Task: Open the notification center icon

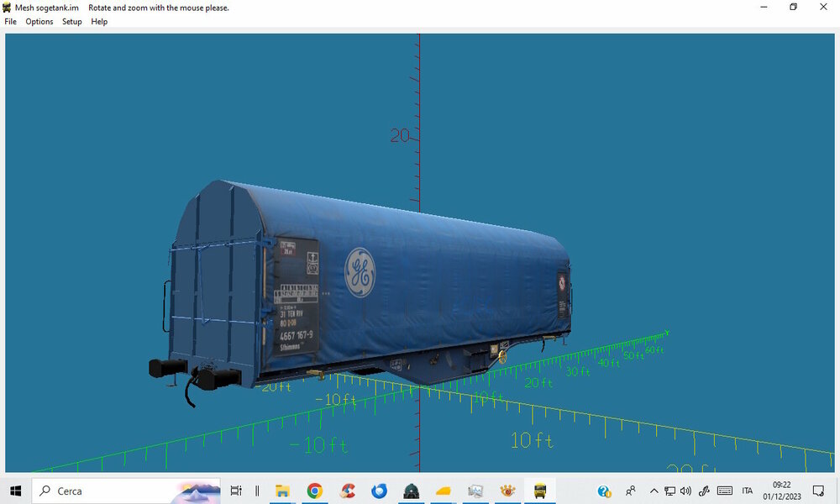Action: click(818, 491)
